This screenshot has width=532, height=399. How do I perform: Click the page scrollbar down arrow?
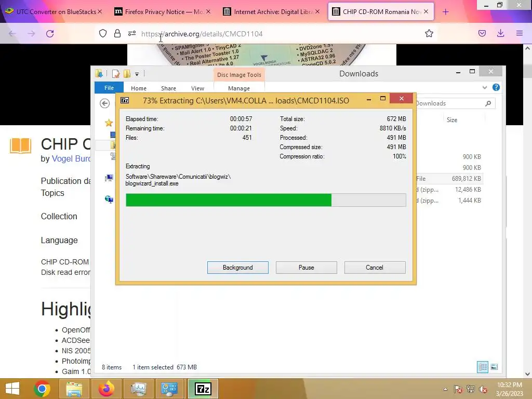528,374
